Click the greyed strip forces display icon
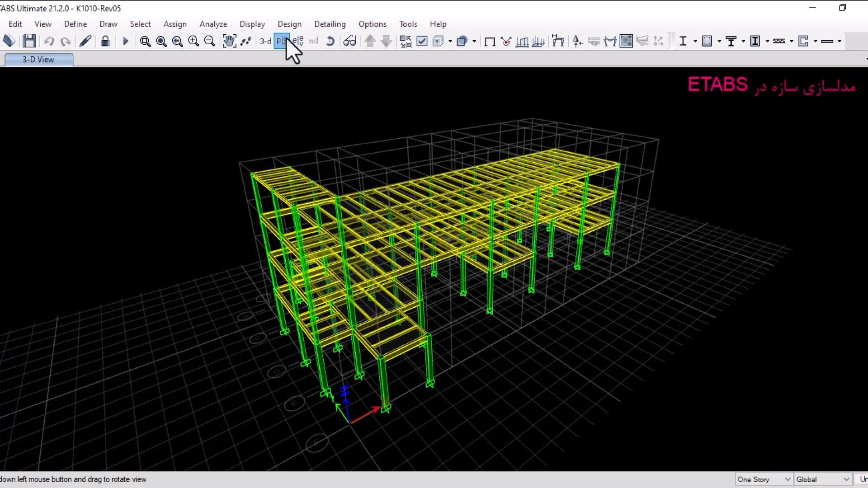 pyautogui.click(x=642, y=42)
